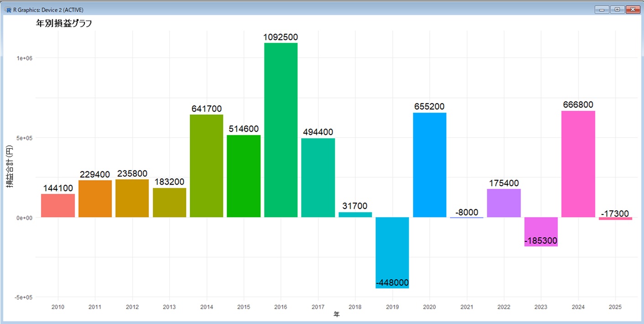Click the window title 'R Graphics: Device 2 (ACTIVE)'
Viewport: 644px width, 324px height.
48,10
